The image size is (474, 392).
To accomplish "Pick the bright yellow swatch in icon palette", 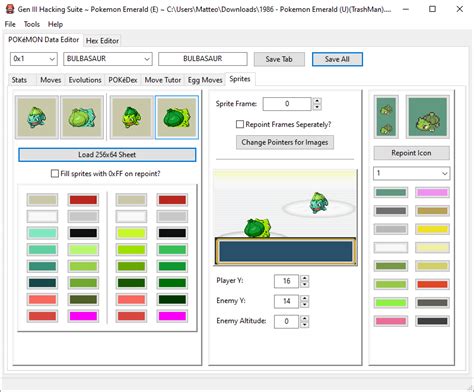I will tap(432, 229).
